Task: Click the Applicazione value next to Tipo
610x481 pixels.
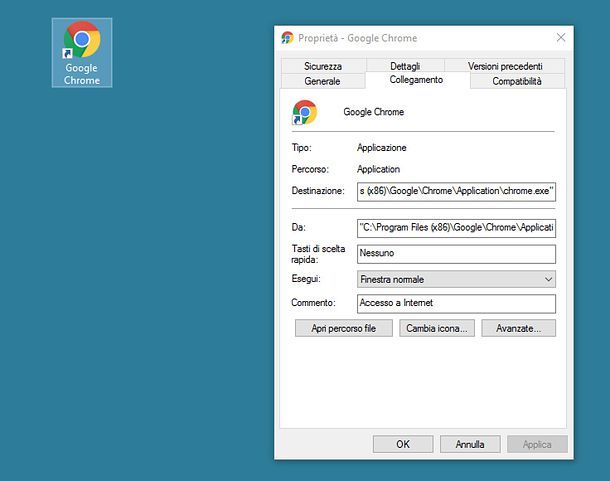Action: pos(382,147)
